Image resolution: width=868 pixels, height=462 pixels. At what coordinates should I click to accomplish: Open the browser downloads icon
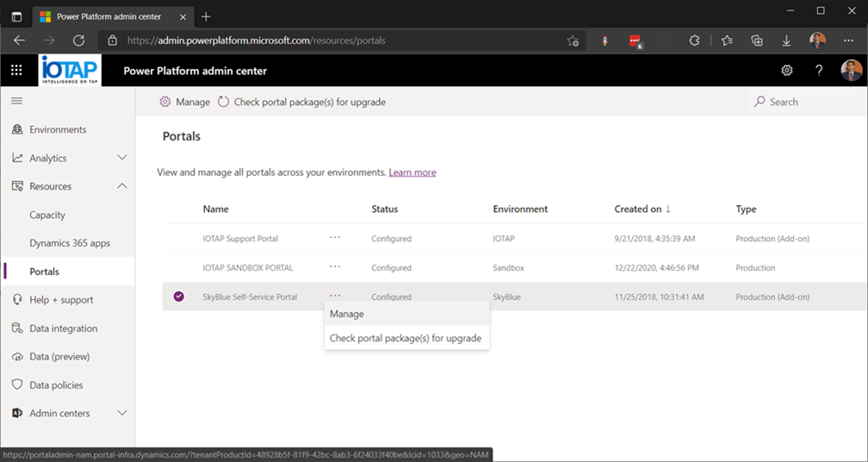pos(786,41)
